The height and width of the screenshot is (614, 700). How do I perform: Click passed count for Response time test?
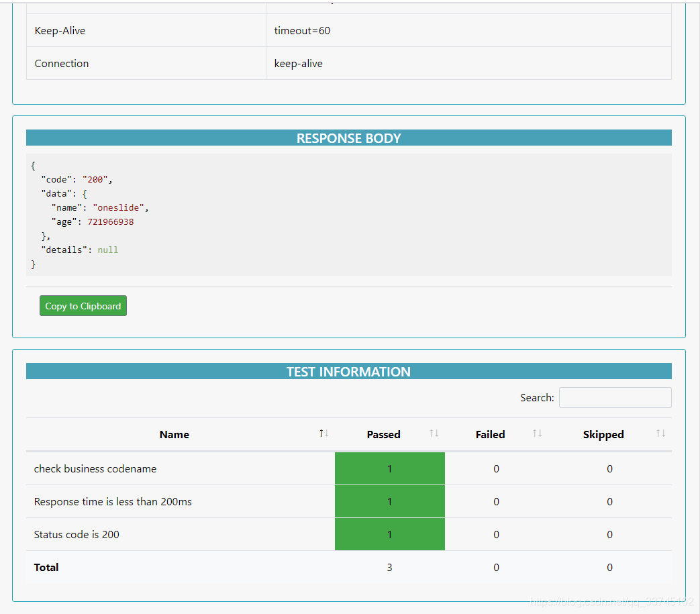(390, 501)
